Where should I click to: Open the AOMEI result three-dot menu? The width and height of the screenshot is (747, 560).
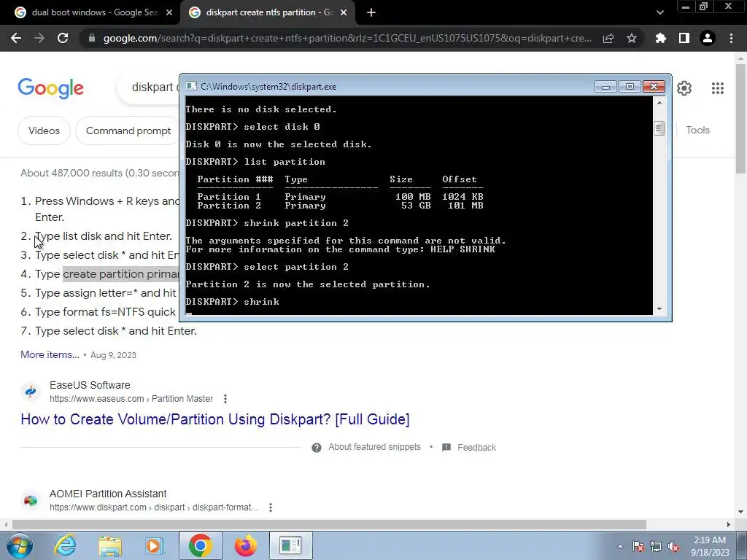click(x=271, y=507)
